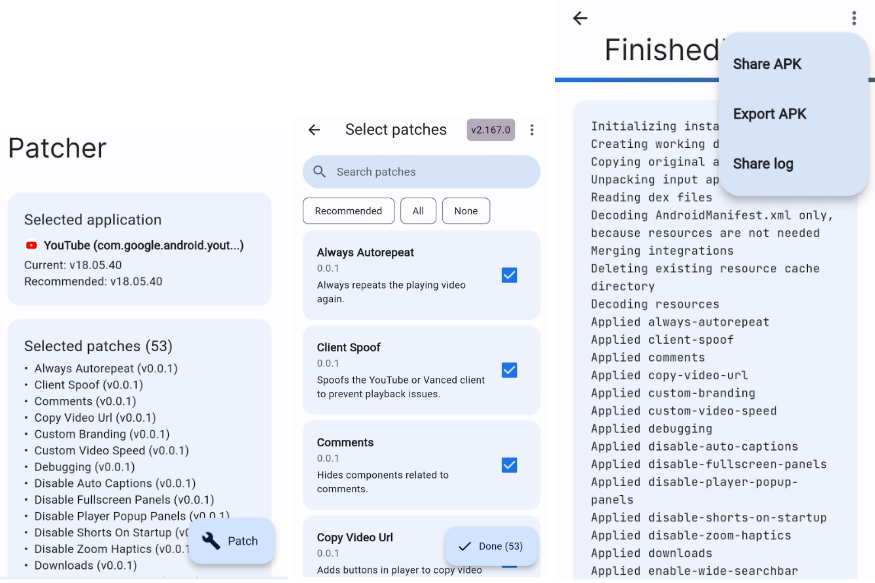
Task: Disable the Client Spoof patch
Action: [510, 370]
